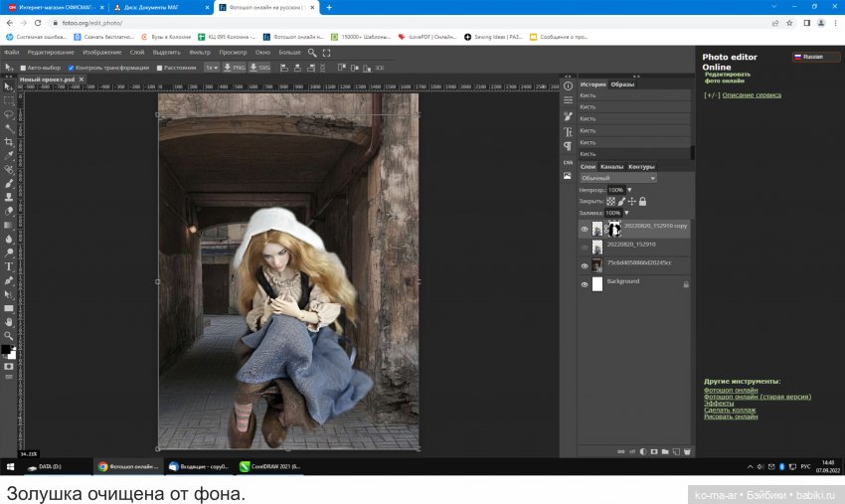The width and height of the screenshot is (845, 504).
Task: Open the Info panel icon
Action: 568,86
